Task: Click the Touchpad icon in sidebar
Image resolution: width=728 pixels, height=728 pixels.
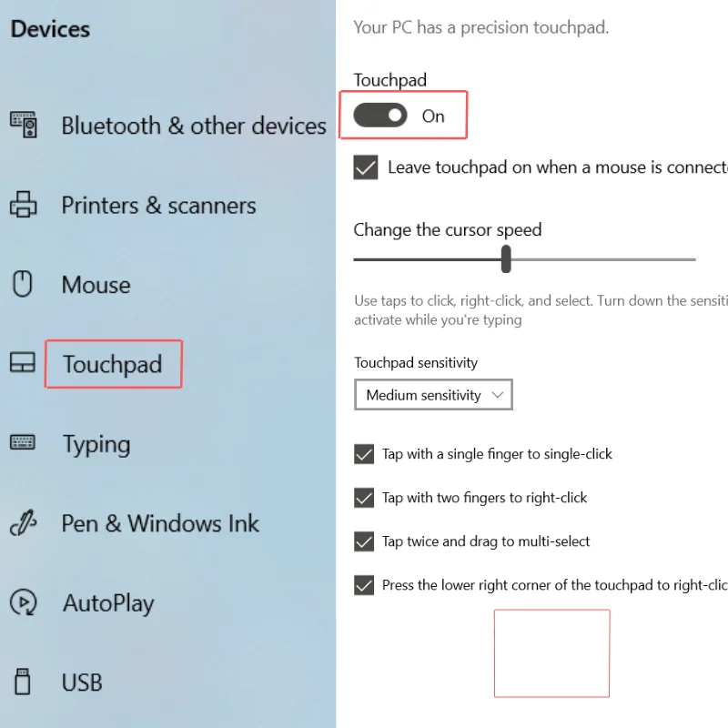Action: pyautogui.click(x=23, y=362)
